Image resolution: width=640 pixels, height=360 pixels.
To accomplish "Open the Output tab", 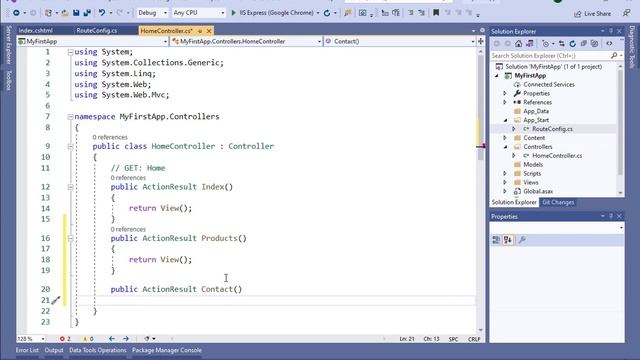I will [54, 350].
